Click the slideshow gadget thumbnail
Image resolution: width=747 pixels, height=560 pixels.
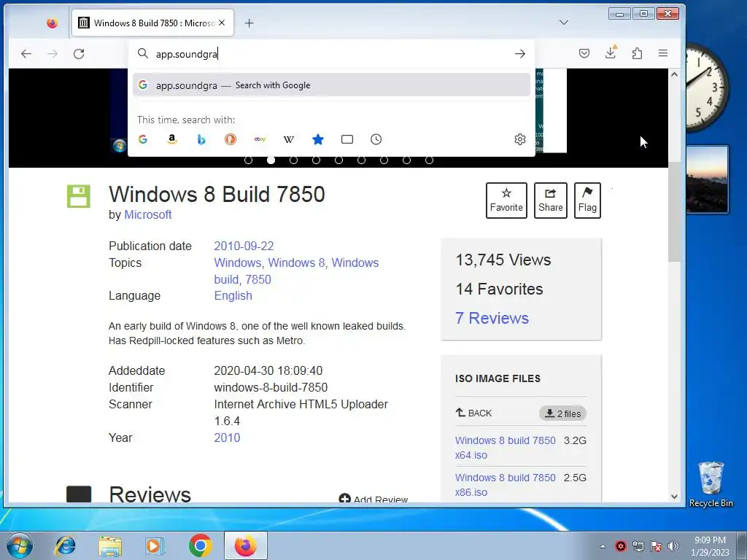click(x=707, y=179)
